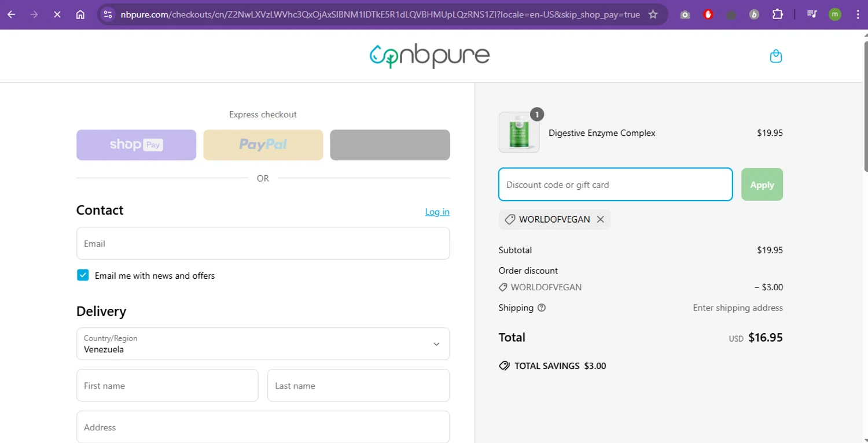Click the TOTAL SAVINGS $3.00 text
Image resolution: width=868 pixels, height=443 pixels.
point(560,366)
